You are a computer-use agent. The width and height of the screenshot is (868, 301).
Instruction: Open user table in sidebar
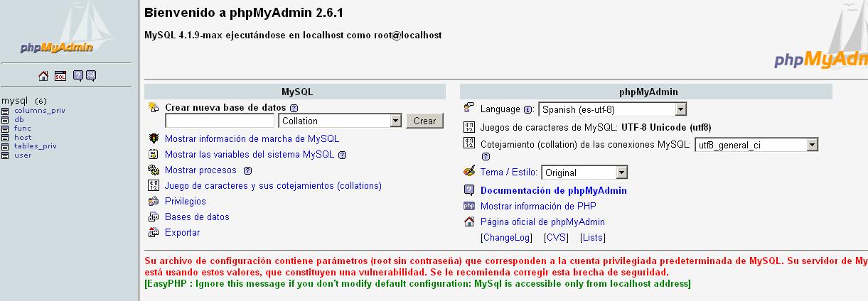pos(23,155)
